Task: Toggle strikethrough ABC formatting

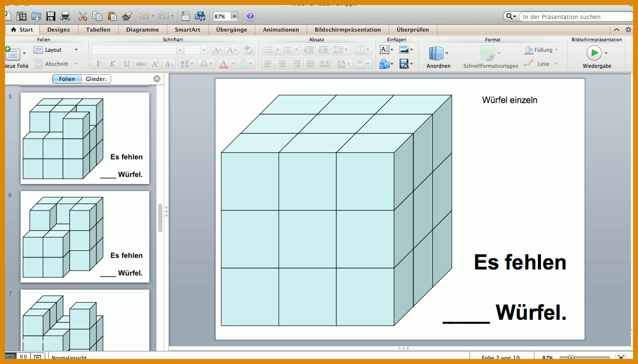Action: point(141,64)
